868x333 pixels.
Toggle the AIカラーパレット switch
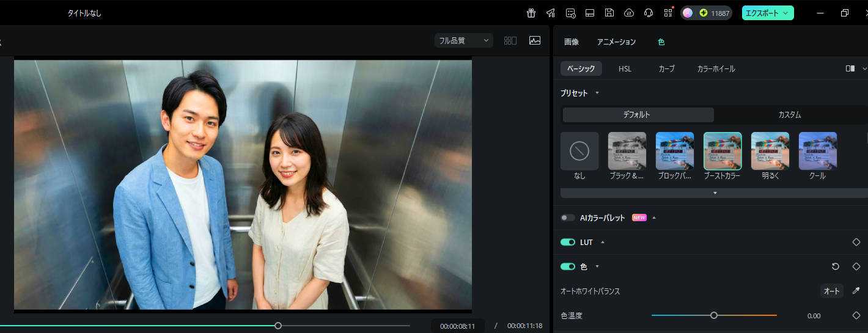(568, 218)
